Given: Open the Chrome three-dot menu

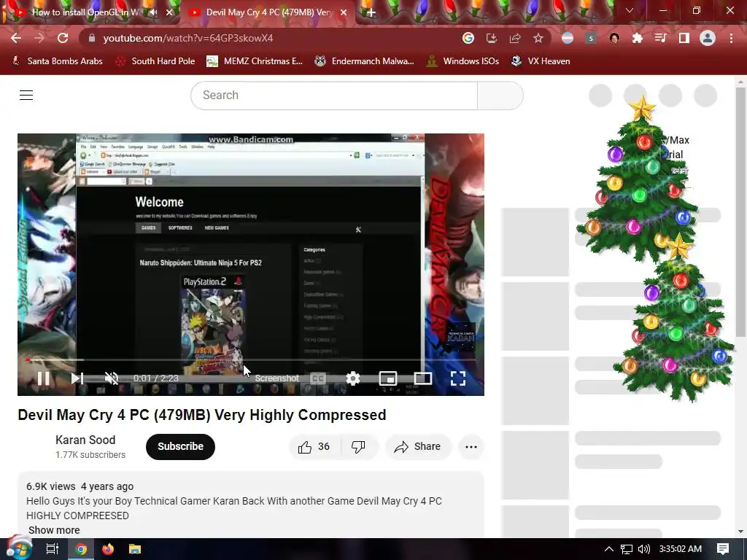Looking at the screenshot, I should [731, 38].
